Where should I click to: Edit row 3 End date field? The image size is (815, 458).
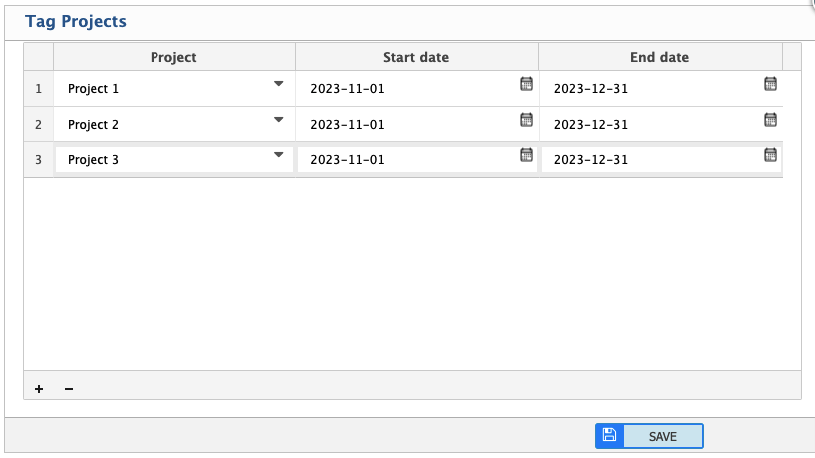tap(645, 160)
